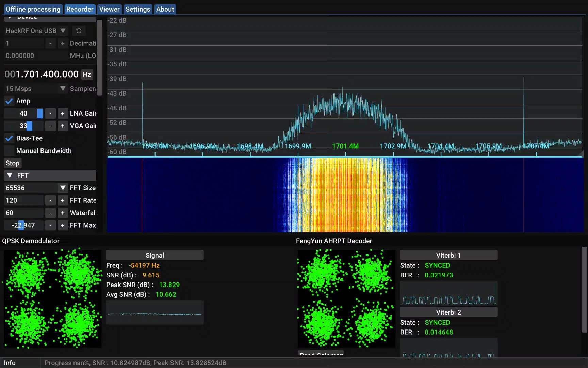Open the Settings tab
This screenshot has height=368, width=588.
pos(137,9)
